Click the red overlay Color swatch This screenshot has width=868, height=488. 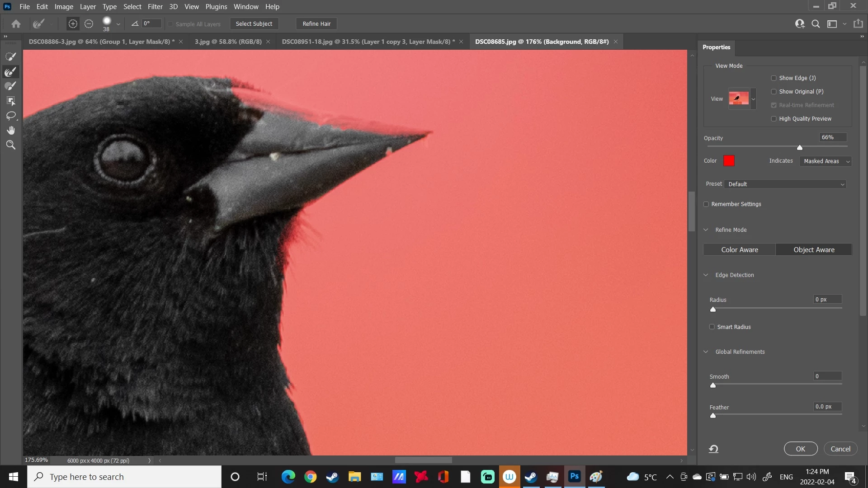729,161
